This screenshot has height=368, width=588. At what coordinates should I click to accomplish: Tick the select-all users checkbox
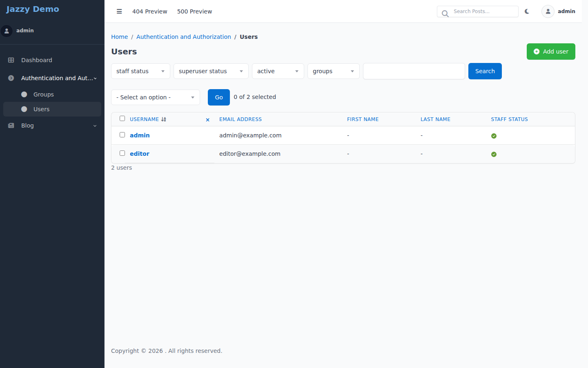click(x=122, y=119)
